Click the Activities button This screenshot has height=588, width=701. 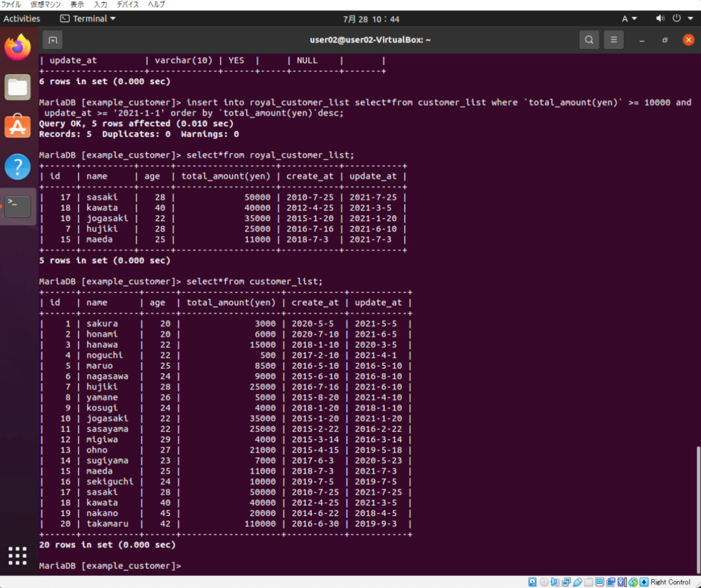coord(22,19)
